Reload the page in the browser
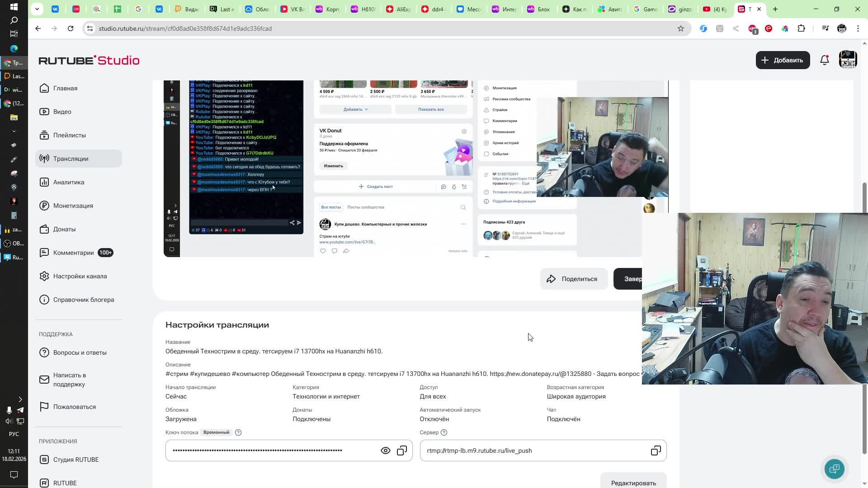 tap(71, 28)
